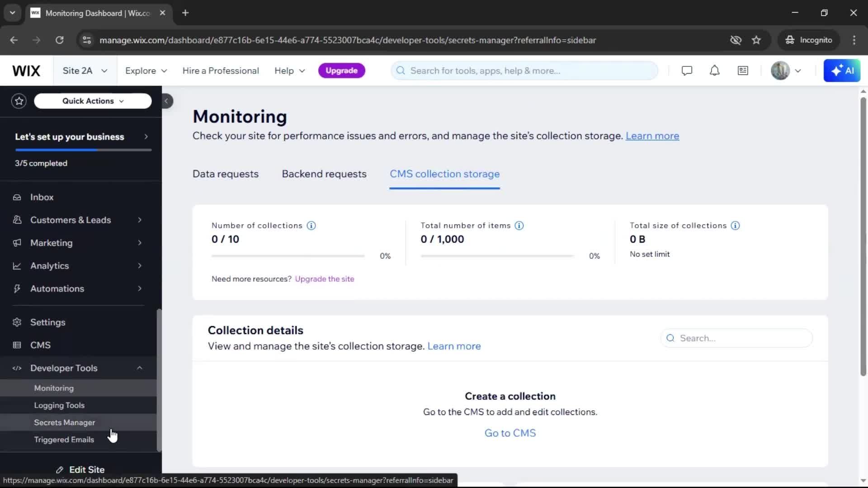Click Hire a Professional link

coord(221,71)
